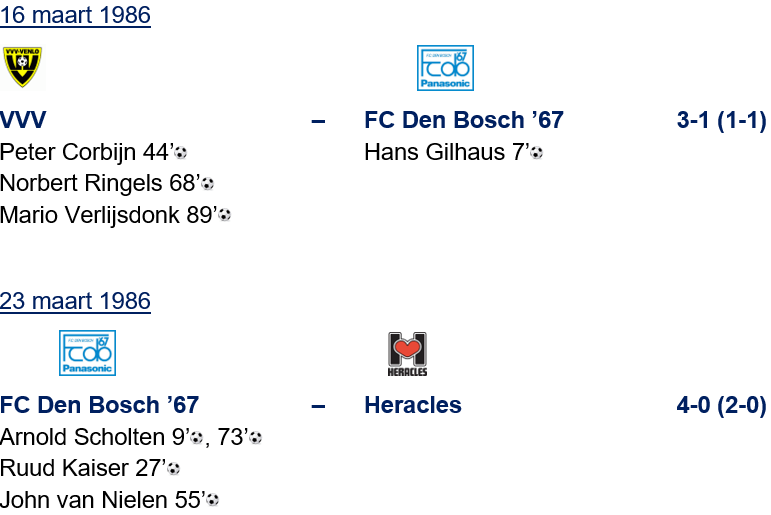Click the ball icon after Ringels 68'
The height and width of the screenshot is (515, 771).
tap(208, 184)
